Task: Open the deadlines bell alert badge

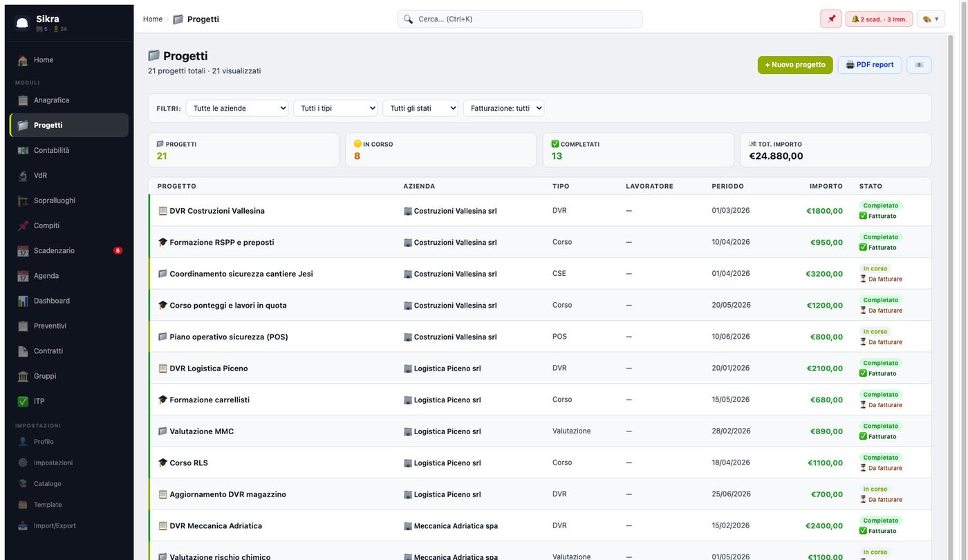Action: [x=879, y=19]
